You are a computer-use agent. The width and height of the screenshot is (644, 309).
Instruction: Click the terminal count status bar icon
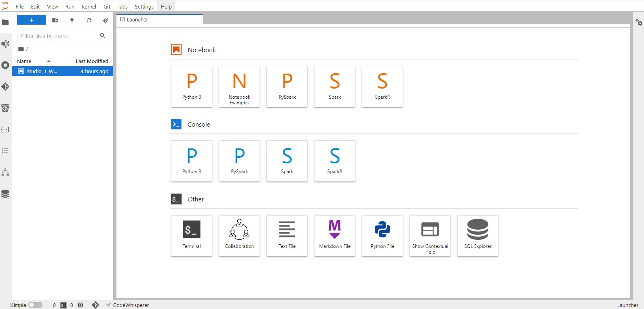click(x=63, y=305)
